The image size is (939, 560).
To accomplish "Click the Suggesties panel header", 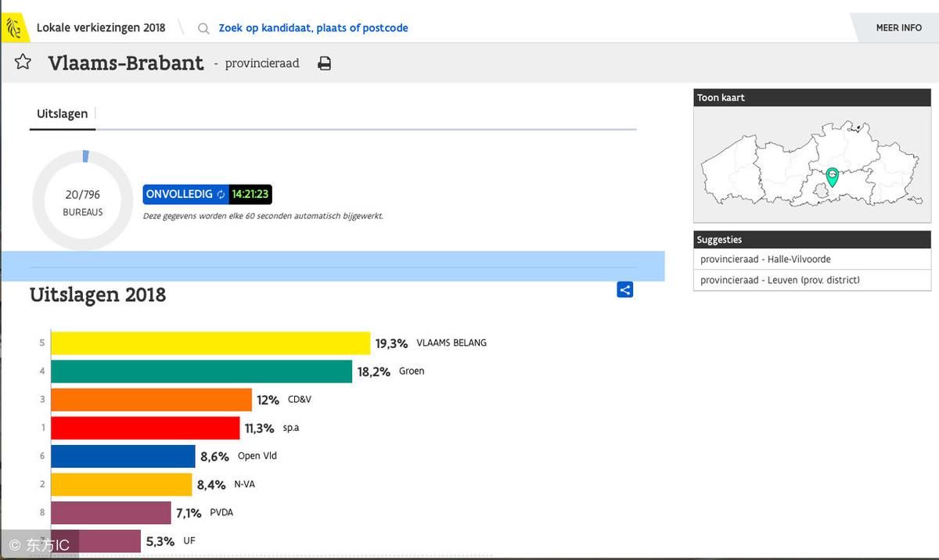I will click(x=812, y=240).
